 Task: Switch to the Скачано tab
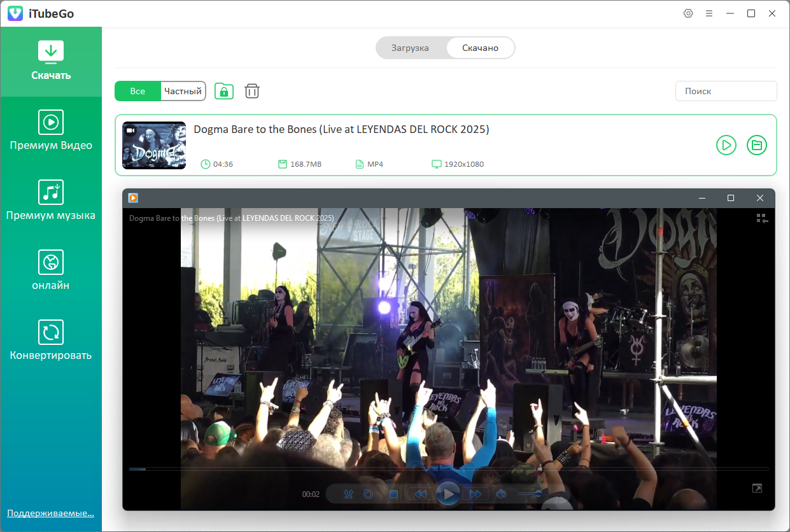coord(480,48)
